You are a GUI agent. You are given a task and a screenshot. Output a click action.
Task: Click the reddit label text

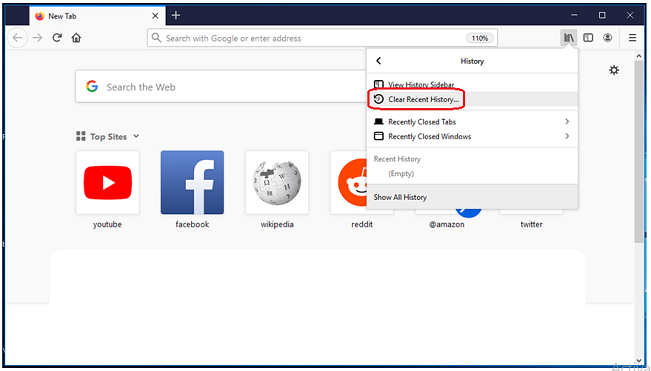362,225
